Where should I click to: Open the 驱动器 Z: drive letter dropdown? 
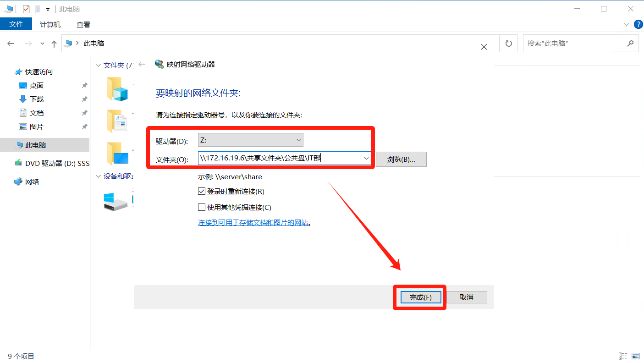(x=298, y=140)
